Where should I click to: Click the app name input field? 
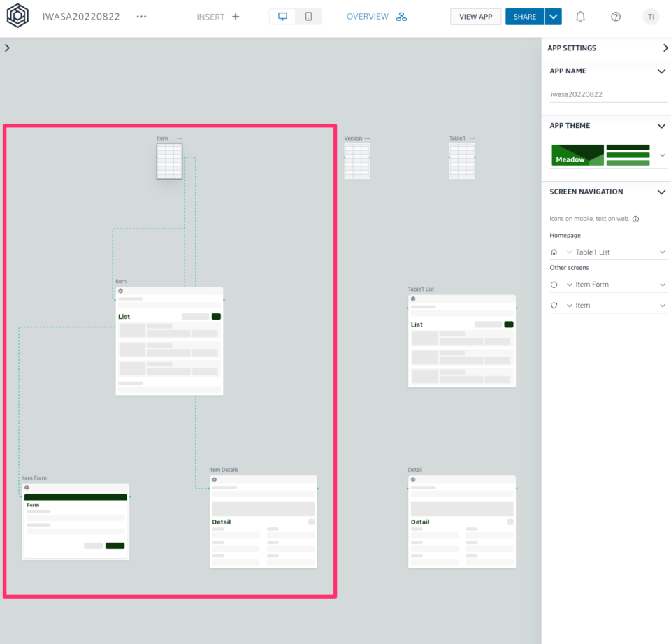click(608, 94)
